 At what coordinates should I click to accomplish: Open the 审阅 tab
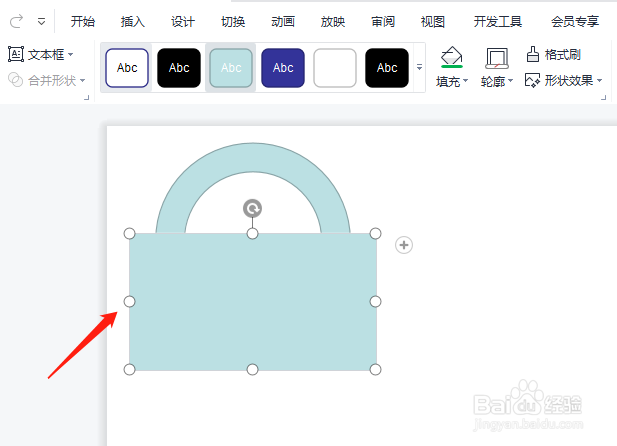383,22
